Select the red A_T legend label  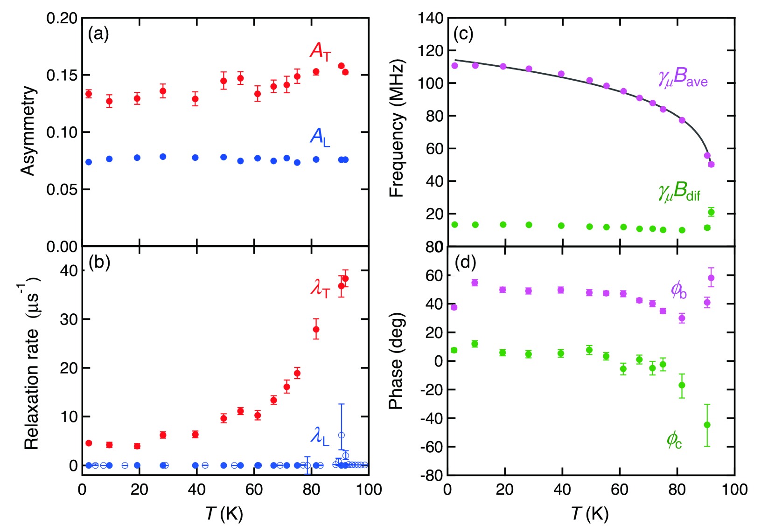(321, 51)
